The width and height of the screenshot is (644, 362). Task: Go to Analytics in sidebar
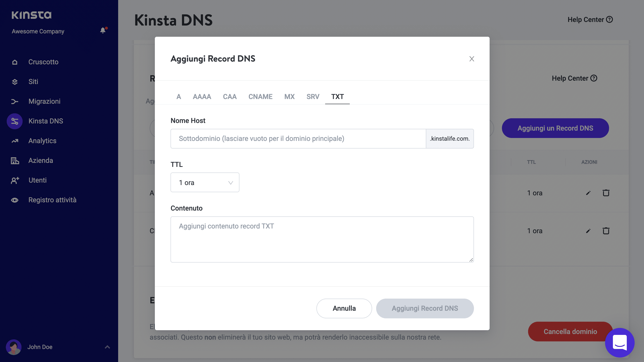(x=43, y=141)
